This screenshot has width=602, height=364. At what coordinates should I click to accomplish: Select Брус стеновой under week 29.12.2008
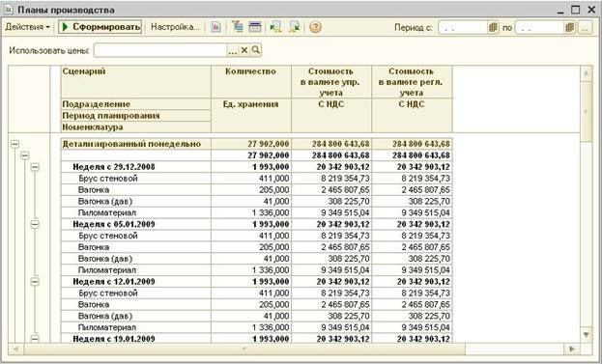[108, 179]
